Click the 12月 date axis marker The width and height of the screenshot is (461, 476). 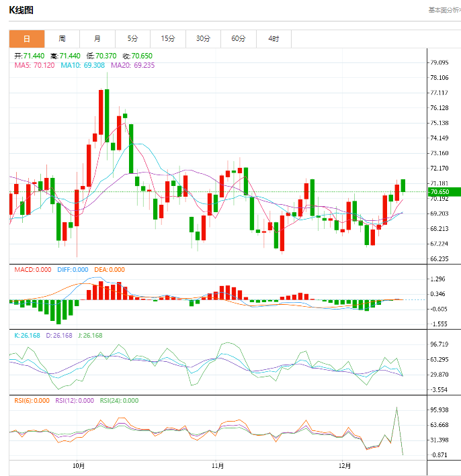(344, 465)
